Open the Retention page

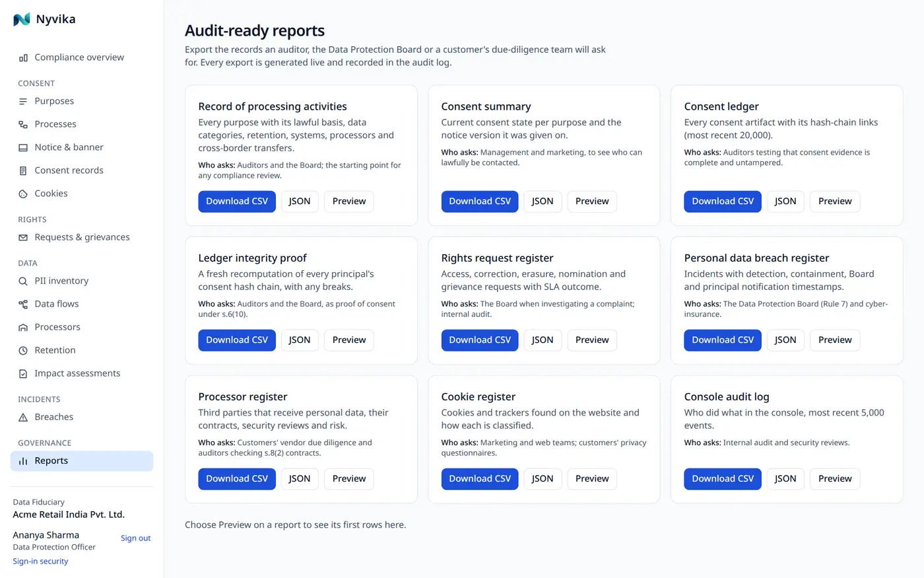point(82,350)
